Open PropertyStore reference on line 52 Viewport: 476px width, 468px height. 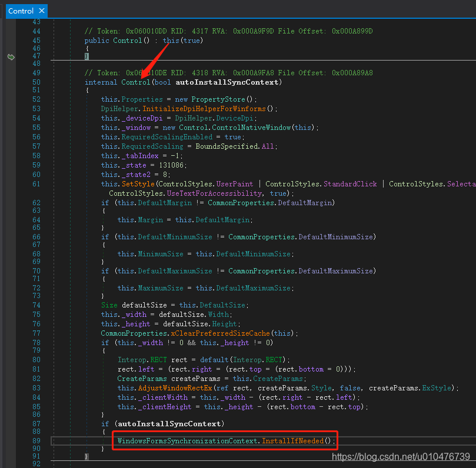click(x=218, y=99)
